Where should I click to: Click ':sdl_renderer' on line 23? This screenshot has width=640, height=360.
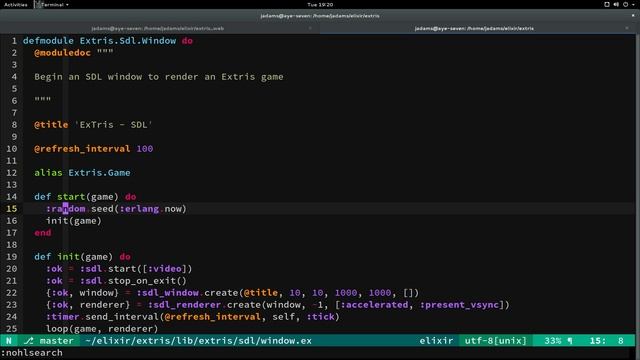pos(184,305)
